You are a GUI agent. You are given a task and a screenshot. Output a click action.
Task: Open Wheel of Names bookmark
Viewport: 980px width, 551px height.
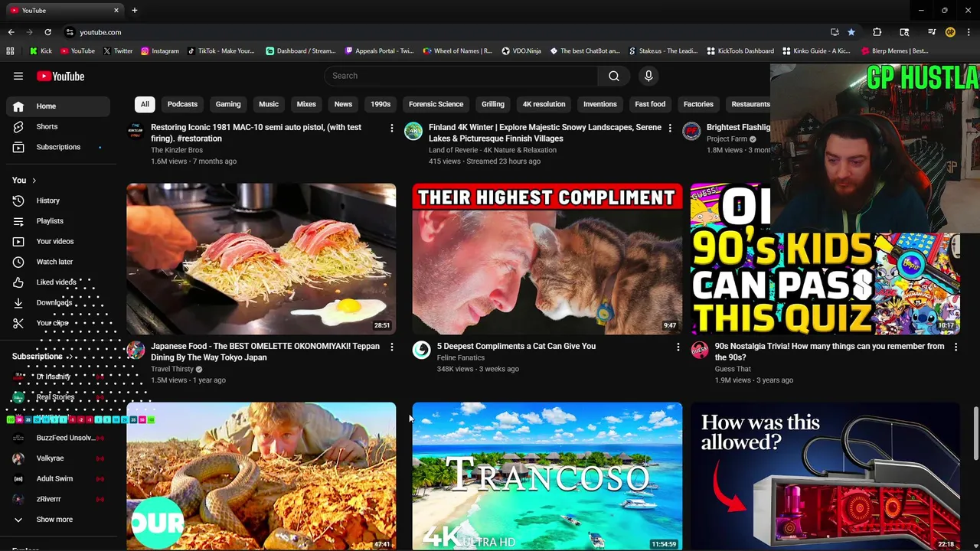(x=457, y=51)
